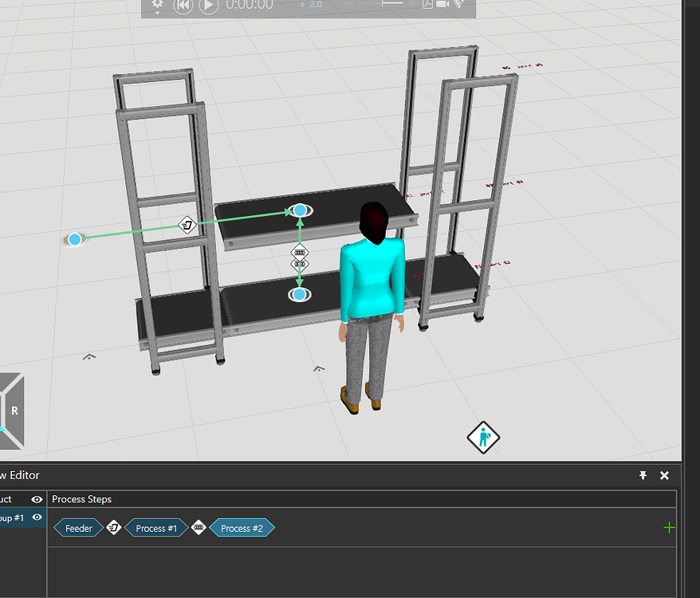700x598 pixels.
Task: Pin the Flow Editor panel
Action: pos(643,475)
